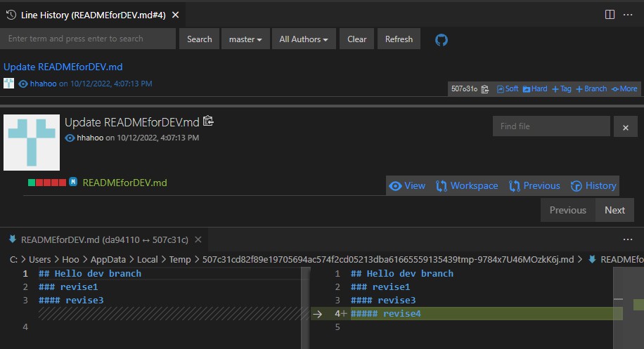Click the Users breadcrumb segment

click(40, 260)
